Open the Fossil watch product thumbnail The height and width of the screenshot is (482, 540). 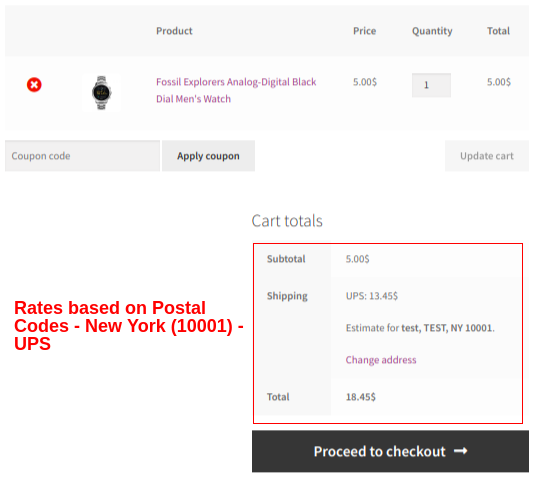point(101,92)
